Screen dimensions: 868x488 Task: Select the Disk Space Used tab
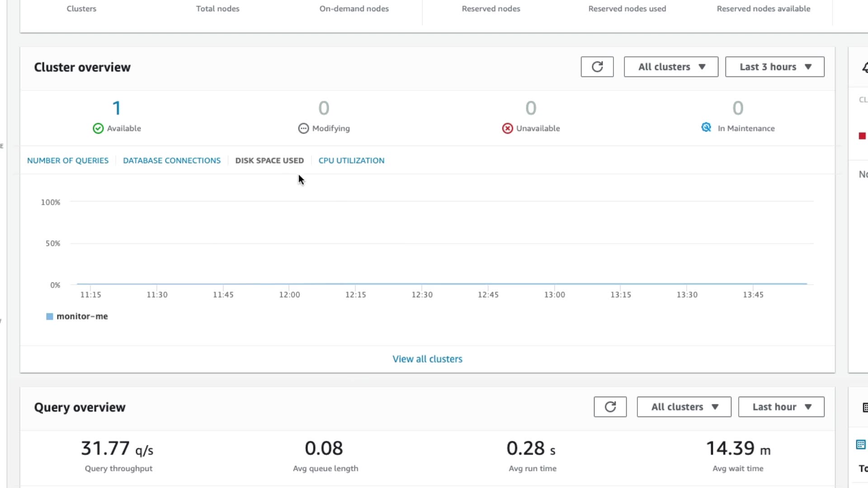[x=269, y=160]
